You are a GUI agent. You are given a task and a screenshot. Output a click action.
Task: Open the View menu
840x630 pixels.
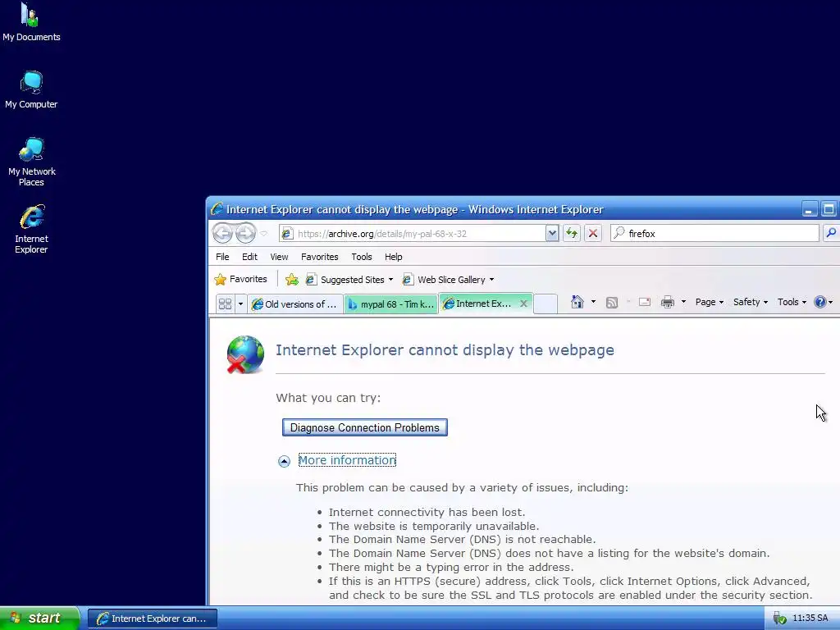pos(279,257)
